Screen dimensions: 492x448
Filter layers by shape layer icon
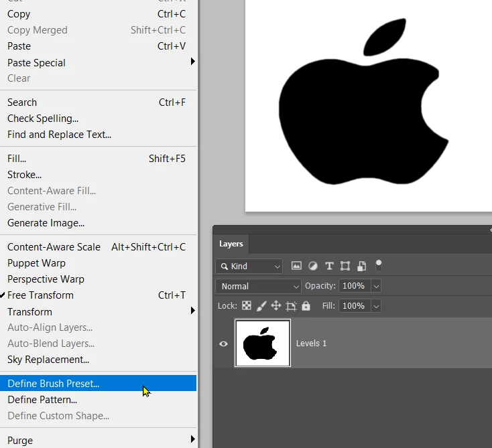pyautogui.click(x=345, y=266)
